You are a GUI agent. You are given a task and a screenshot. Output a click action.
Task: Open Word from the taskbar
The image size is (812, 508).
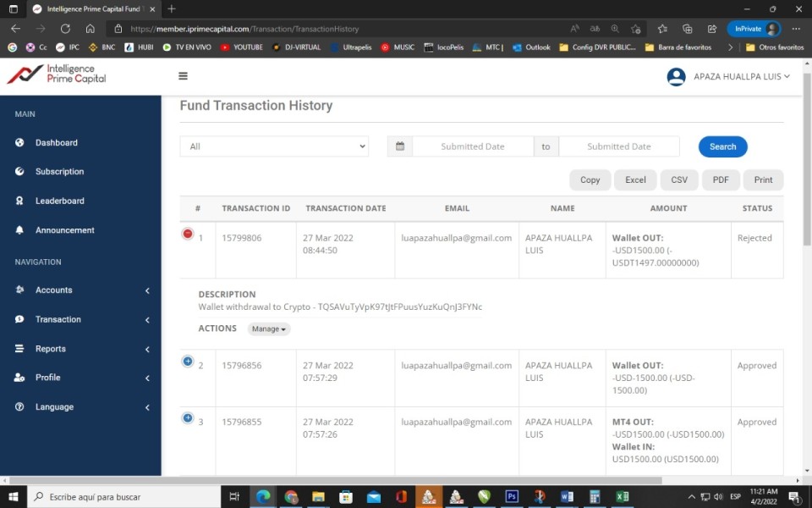[x=567, y=497]
